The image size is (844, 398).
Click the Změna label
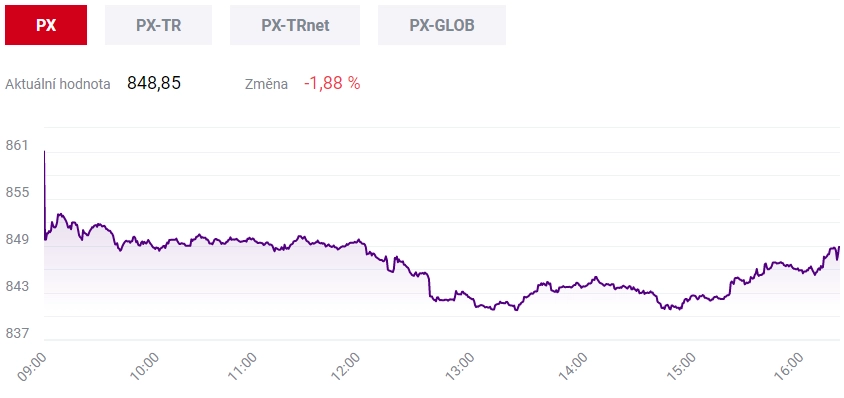click(x=266, y=85)
